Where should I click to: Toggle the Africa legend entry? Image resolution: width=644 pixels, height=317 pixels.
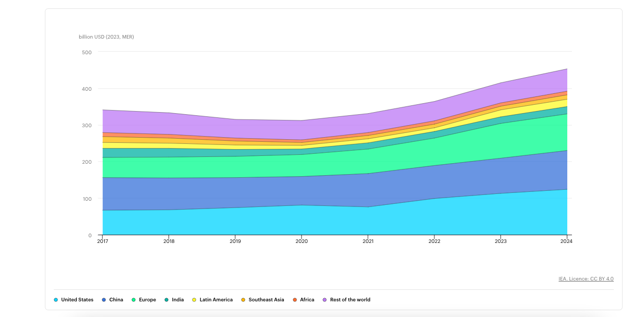pos(303,300)
